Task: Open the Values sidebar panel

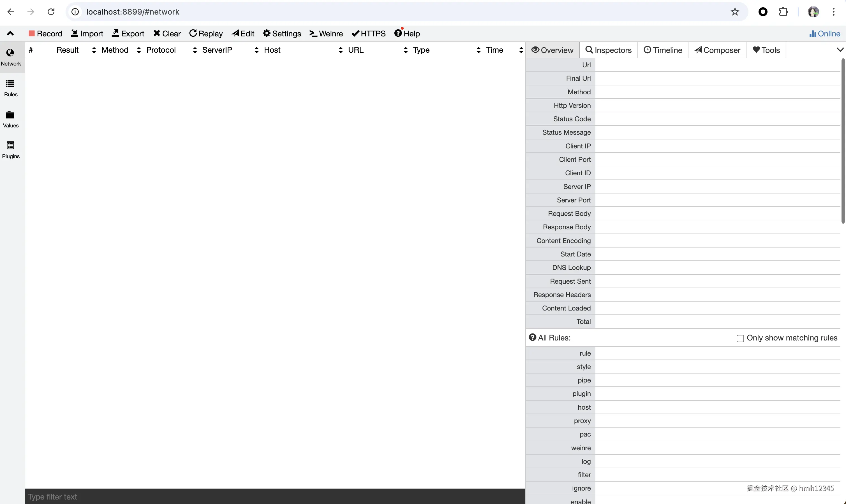Action: coord(11,119)
